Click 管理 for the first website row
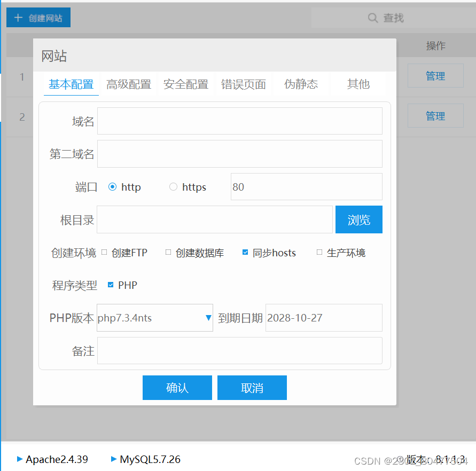The width and height of the screenshot is (476, 471). (435, 75)
